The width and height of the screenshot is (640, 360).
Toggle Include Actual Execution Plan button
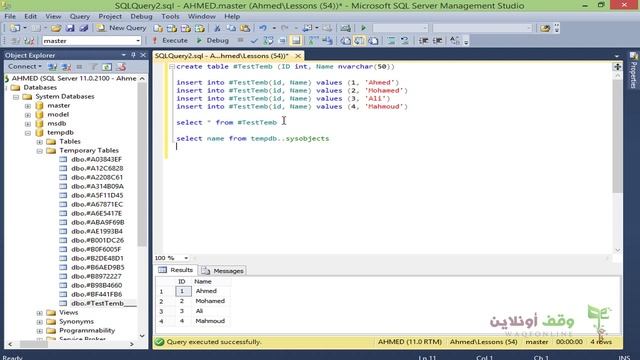pyautogui.click(x=313, y=41)
